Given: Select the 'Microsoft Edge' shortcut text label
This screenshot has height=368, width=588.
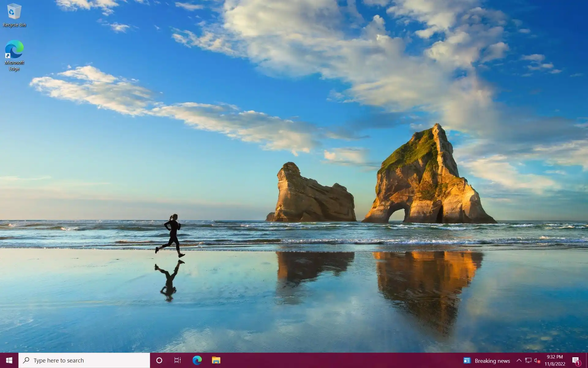Looking at the screenshot, I should [x=14, y=66].
